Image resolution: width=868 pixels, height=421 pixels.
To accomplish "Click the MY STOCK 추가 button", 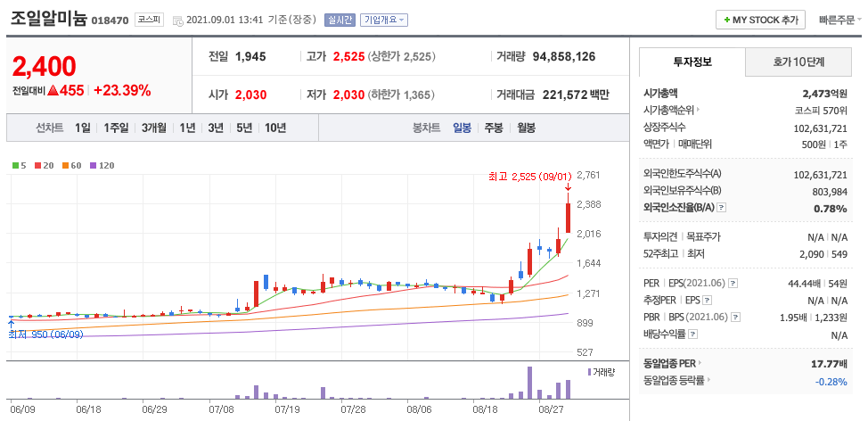I will (760, 21).
